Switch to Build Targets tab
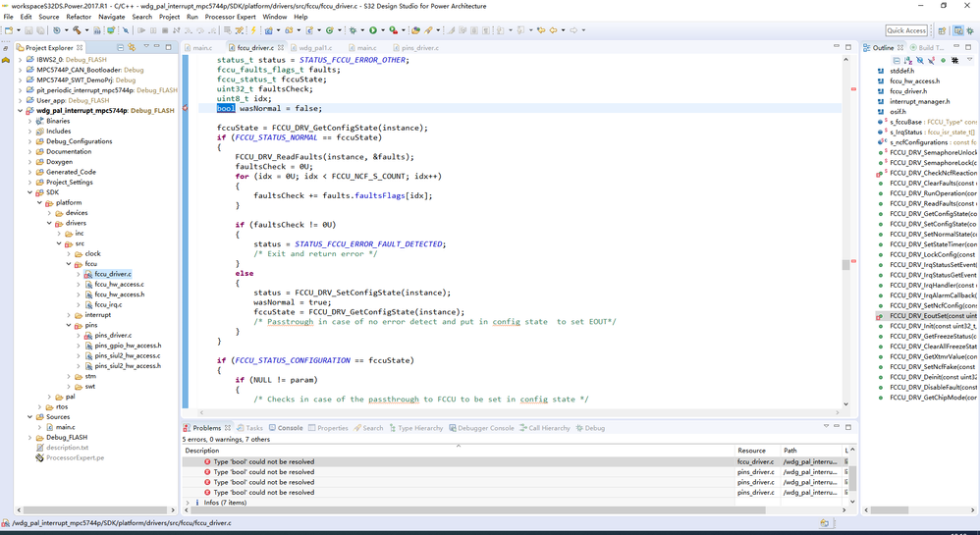Image resolution: width=980 pixels, height=535 pixels. 927,47
